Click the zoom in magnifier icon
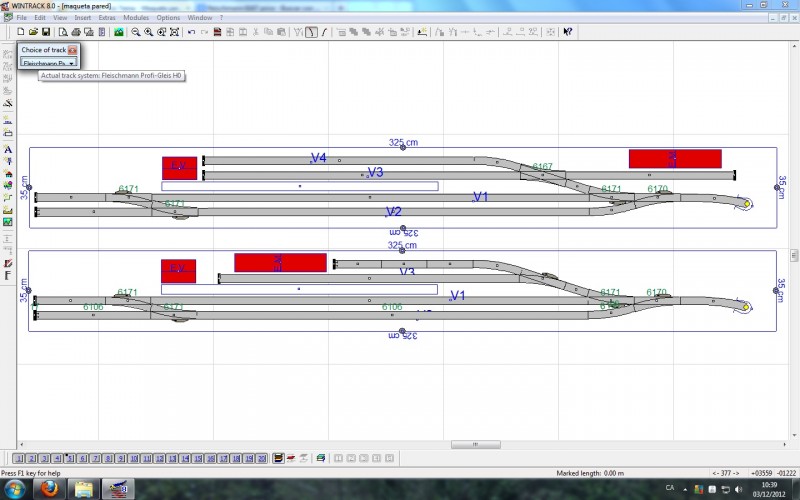The width and height of the screenshot is (800, 500). [x=148, y=32]
